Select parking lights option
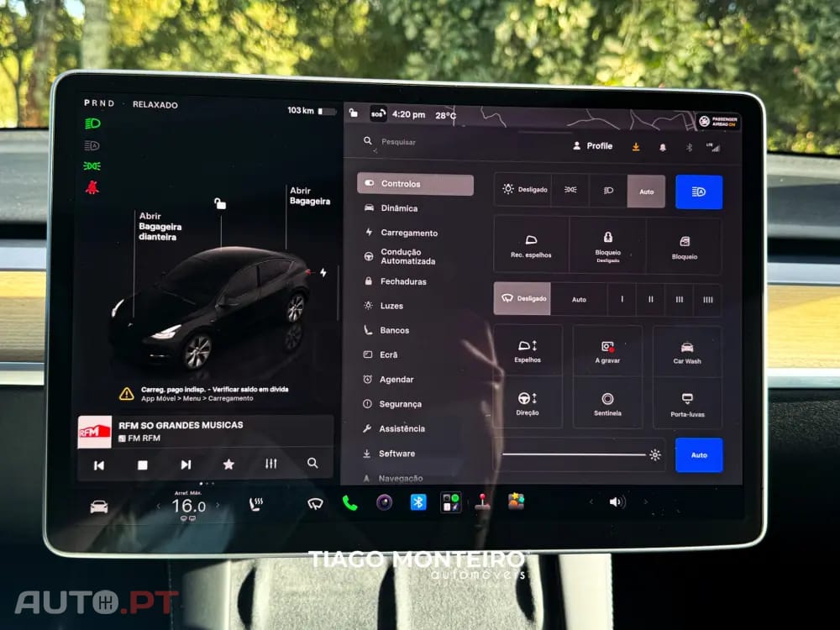This screenshot has width=840, height=630. [x=570, y=190]
